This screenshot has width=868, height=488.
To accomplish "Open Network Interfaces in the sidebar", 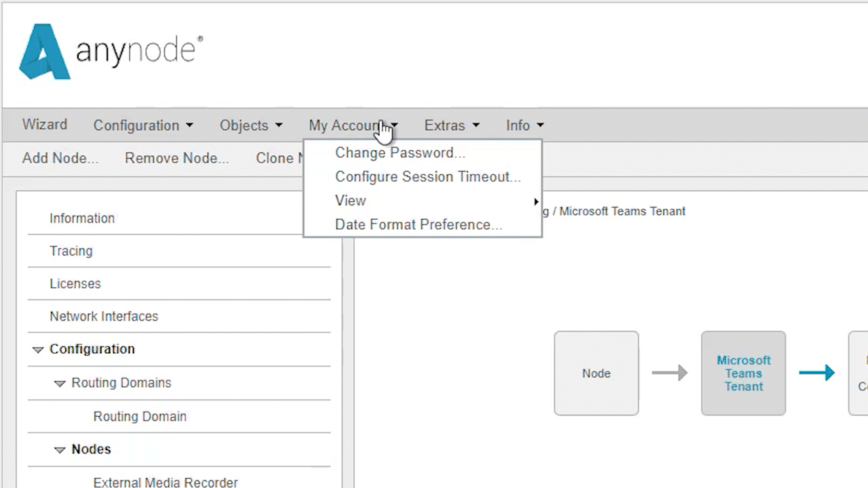I will tap(104, 316).
